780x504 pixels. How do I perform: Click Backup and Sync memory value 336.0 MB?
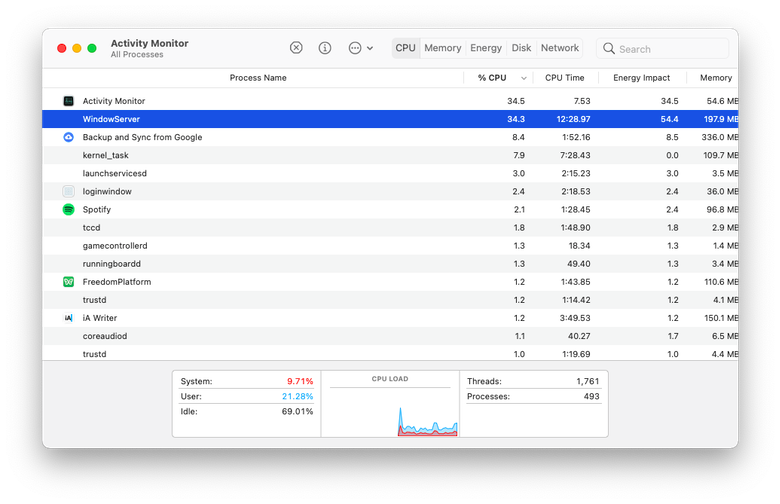(719, 137)
